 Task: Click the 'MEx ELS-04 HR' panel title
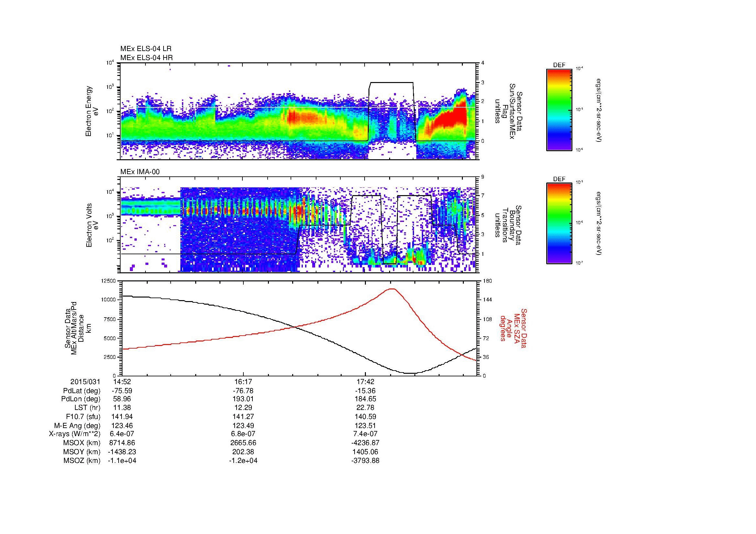pyautogui.click(x=146, y=58)
